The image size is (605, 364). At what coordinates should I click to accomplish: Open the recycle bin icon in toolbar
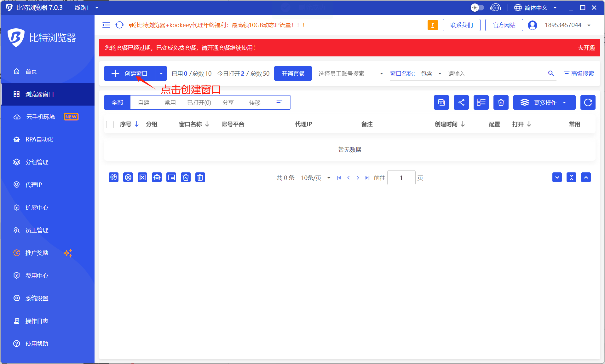point(501,102)
